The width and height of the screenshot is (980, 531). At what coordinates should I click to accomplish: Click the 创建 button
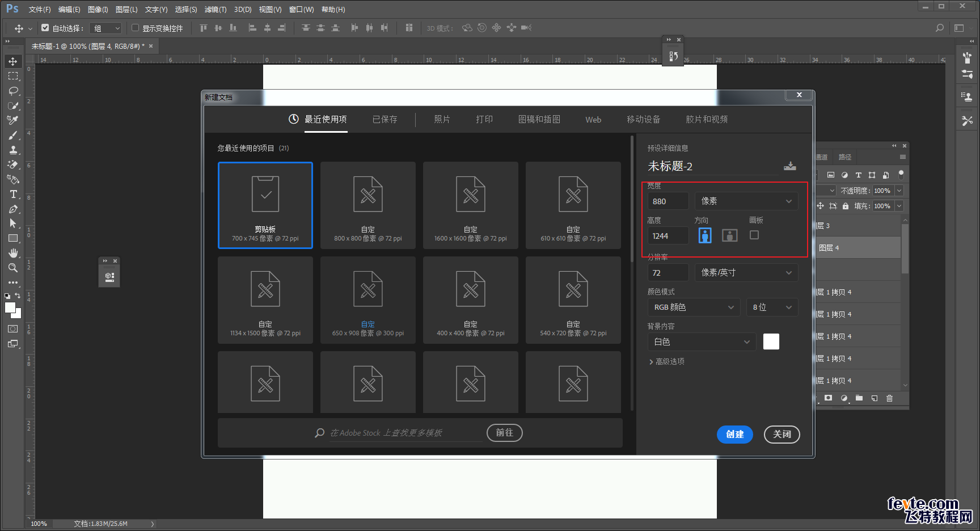tap(734, 434)
